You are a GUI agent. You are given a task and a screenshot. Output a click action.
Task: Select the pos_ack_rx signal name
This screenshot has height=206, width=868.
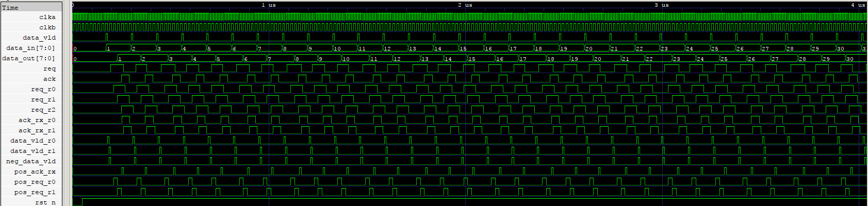(x=35, y=171)
